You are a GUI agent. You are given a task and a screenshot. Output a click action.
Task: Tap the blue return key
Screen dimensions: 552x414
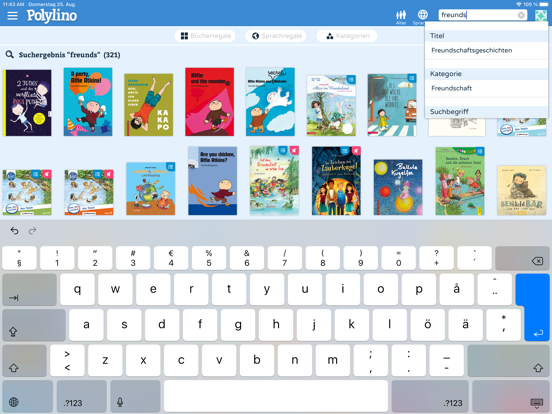pyautogui.click(x=537, y=307)
